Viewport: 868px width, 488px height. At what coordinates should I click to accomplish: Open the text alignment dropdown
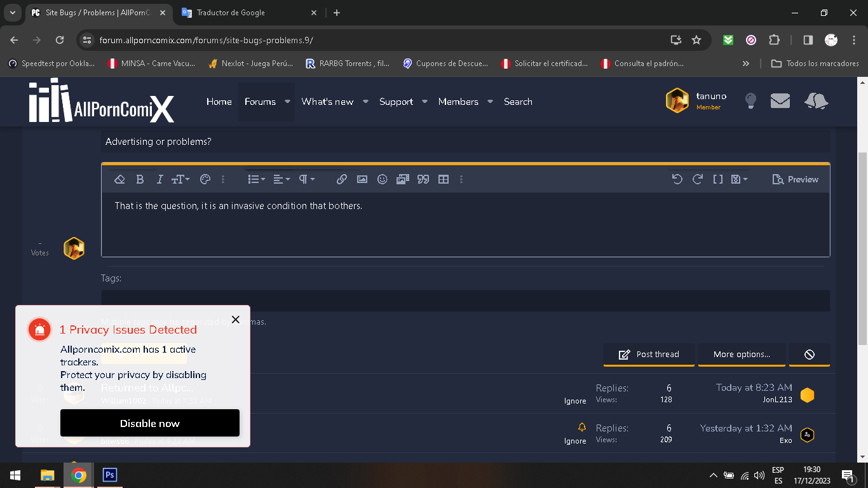[x=281, y=180]
